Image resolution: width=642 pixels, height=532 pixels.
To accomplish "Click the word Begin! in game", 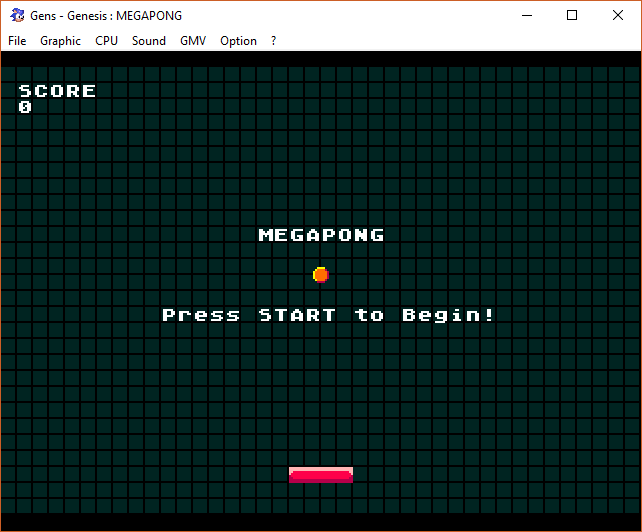I will tap(448, 315).
